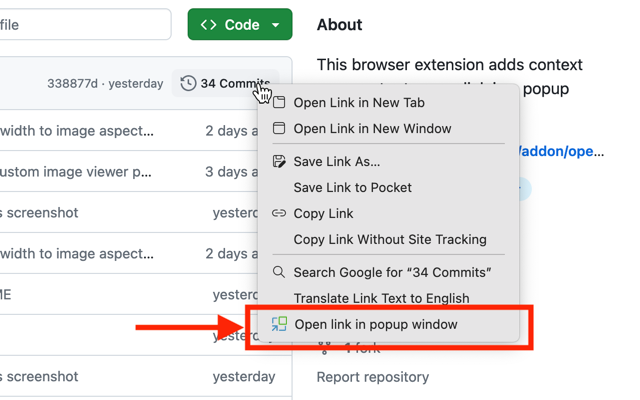Click the Copy Link chain icon

click(x=279, y=213)
